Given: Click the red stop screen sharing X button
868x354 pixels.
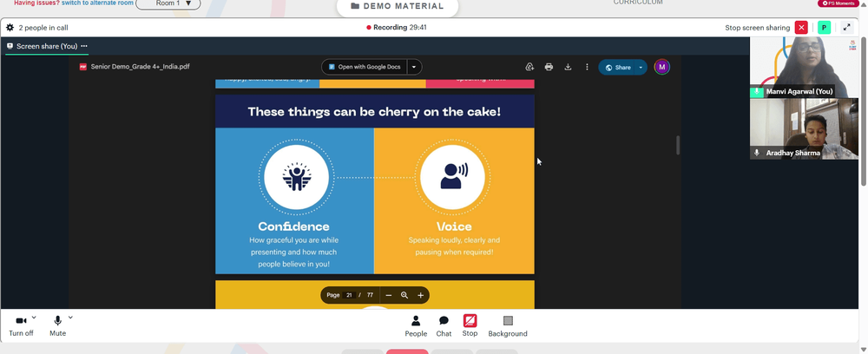Looking at the screenshot, I should coord(801,27).
